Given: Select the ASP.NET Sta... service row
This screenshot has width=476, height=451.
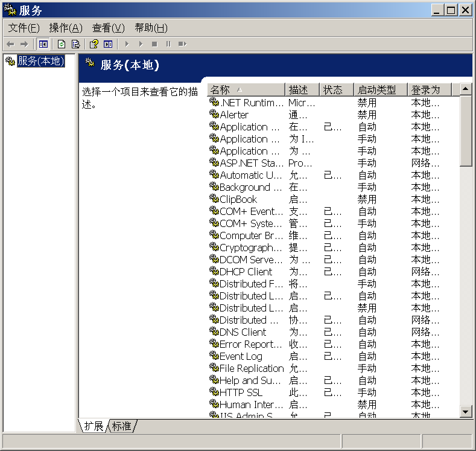Looking at the screenshot, I should point(334,163).
